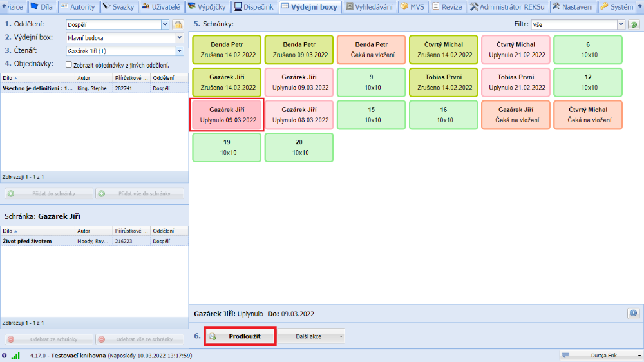
Task: Select Gazárek Jiří locker expired 08.03.2022
Action: point(300,115)
